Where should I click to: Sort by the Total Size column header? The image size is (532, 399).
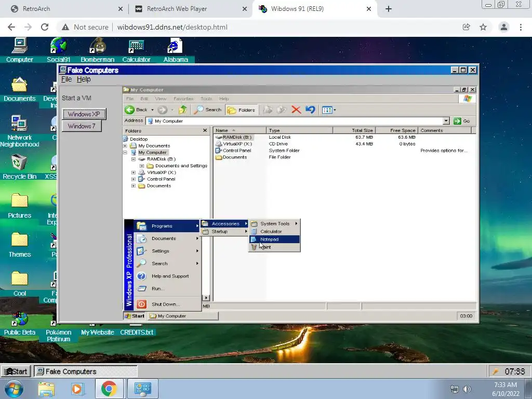pyautogui.click(x=354, y=130)
